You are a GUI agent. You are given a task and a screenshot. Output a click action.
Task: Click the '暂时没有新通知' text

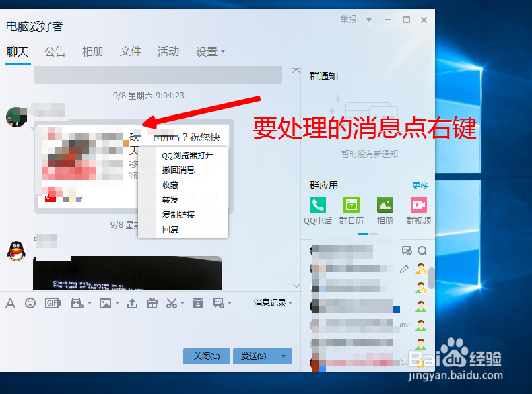pyautogui.click(x=370, y=154)
